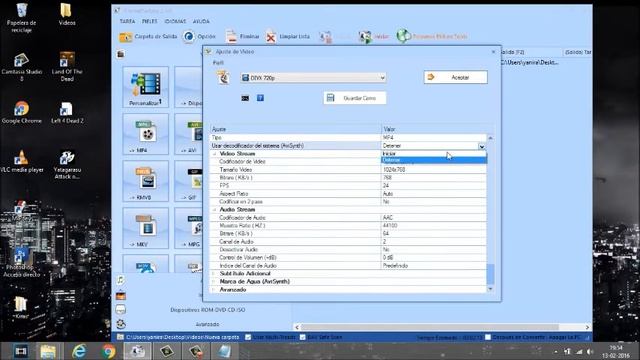
Task: Expand the Marca de Agua (AviSynth) section
Action: pyautogui.click(x=213, y=282)
